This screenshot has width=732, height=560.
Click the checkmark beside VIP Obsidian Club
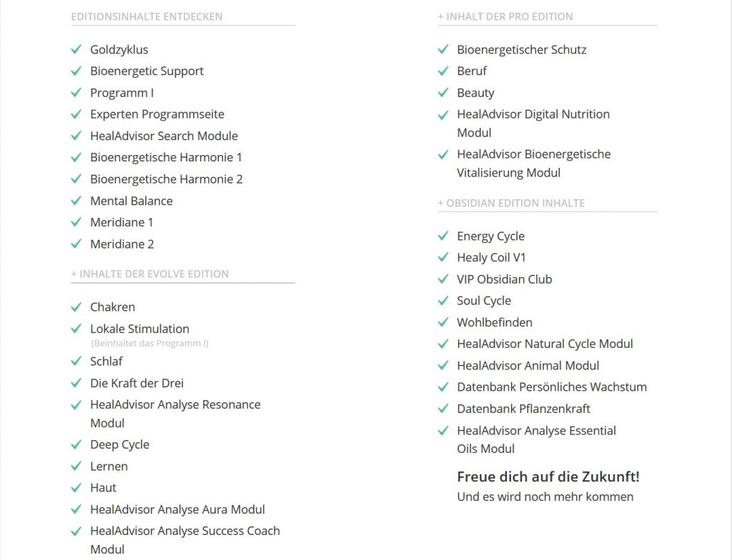tap(442, 279)
